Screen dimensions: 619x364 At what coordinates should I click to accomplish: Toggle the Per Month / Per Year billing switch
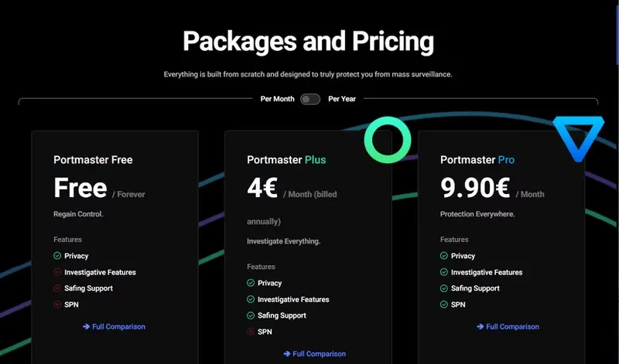point(310,99)
